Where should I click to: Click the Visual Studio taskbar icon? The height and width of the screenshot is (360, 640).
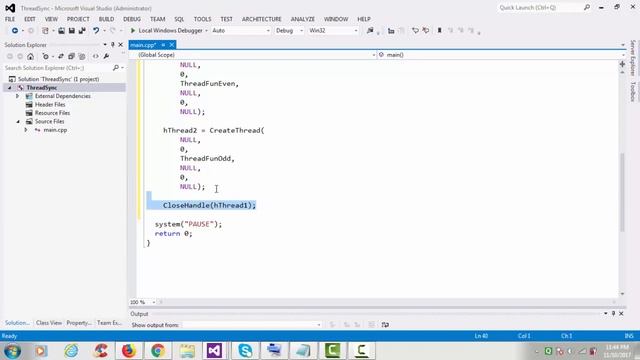pos(214,351)
